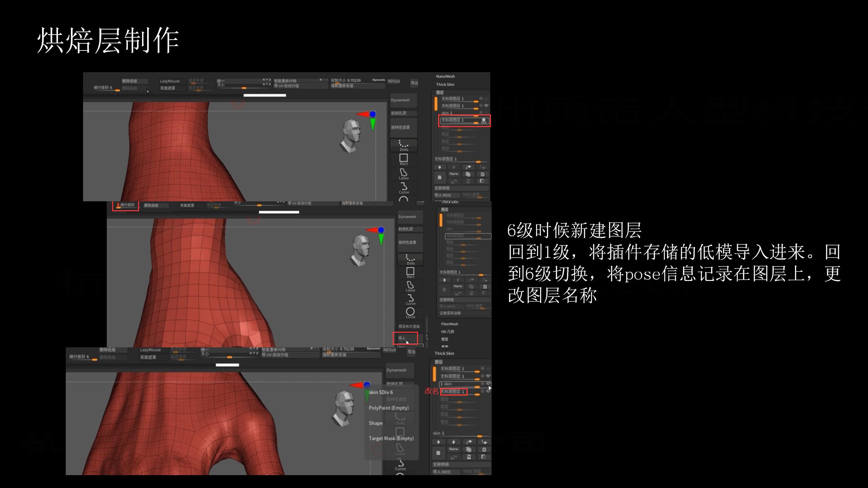Expand 预览 section below HD 几何
The image size is (868, 488).
pos(445,339)
